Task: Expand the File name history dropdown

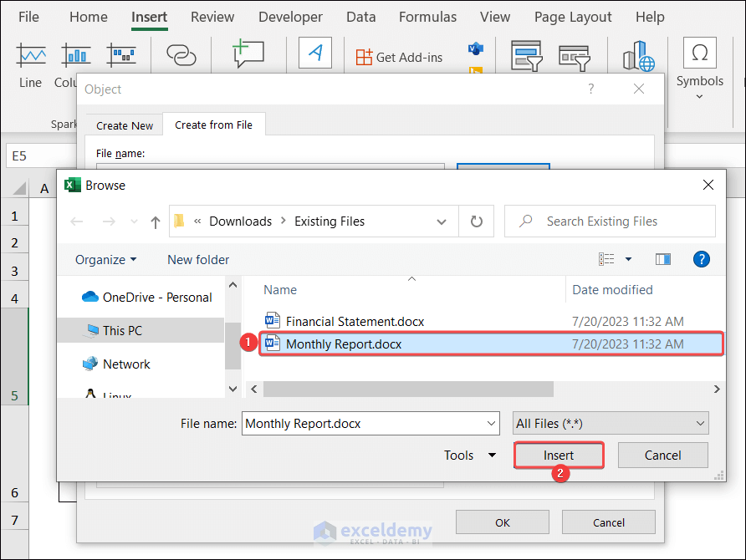Action: tap(492, 424)
